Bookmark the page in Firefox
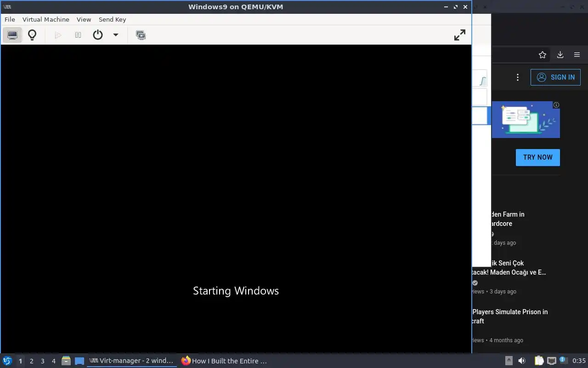This screenshot has width=588, height=368. [543, 55]
